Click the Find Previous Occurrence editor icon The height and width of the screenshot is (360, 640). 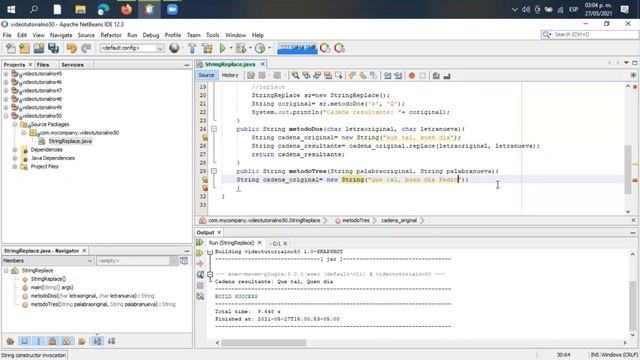[306, 76]
